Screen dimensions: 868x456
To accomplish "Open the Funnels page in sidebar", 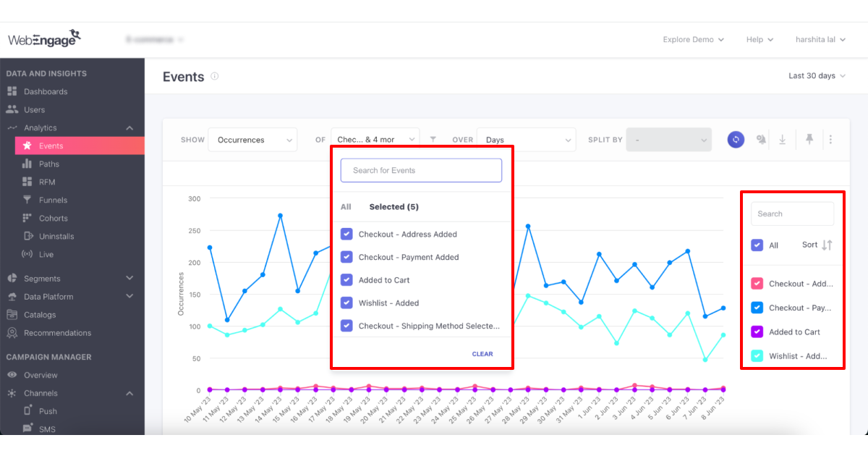I will tap(53, 200).
